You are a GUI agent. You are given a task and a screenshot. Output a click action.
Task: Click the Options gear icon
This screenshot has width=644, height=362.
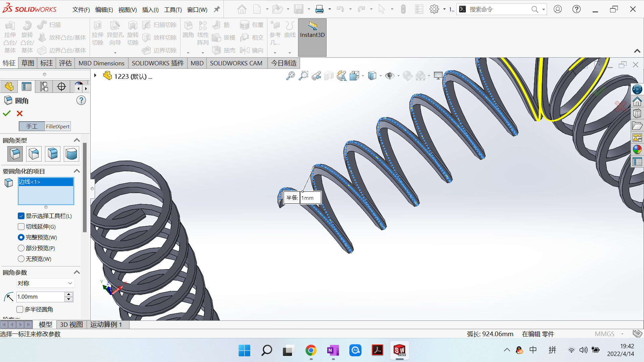click(434, 9)
